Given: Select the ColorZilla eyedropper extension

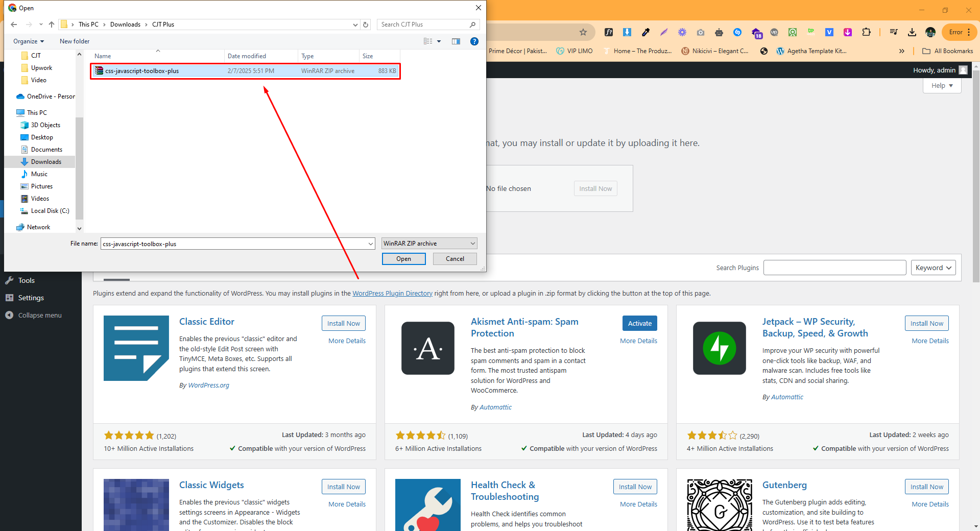Looking at the screenshot, I should tap(646, 32).
